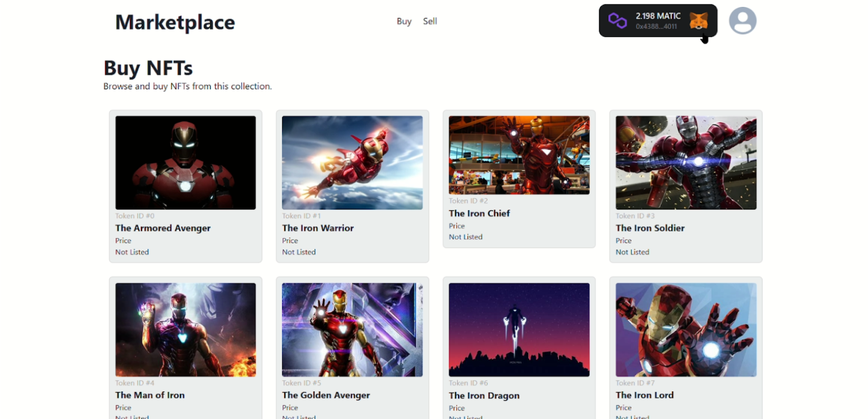Open The Iron Warrior NFT image
Image resolution: width=868 pixels, height=419 pixels.
point(352,163)
